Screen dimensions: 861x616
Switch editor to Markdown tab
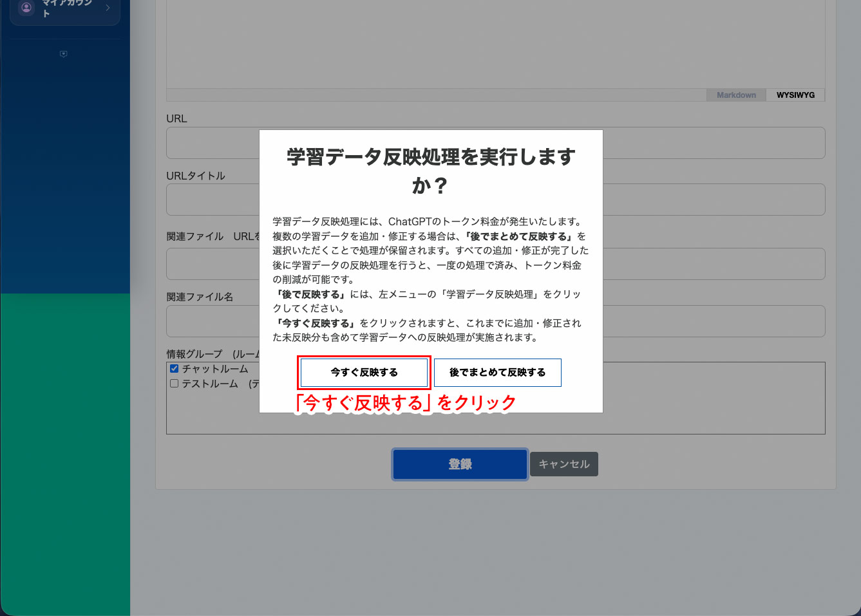(736, 95)
